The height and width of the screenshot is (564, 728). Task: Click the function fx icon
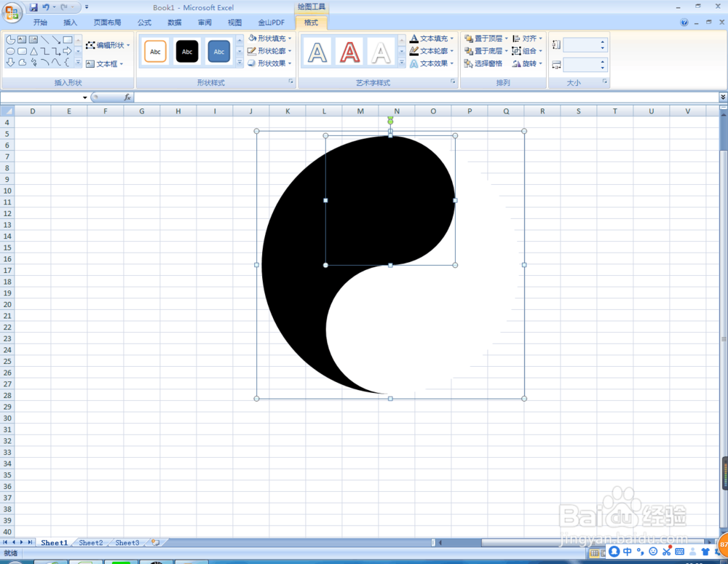tap(127, 97)
